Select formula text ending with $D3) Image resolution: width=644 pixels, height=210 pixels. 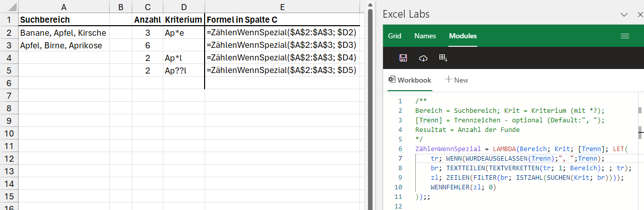click(282, 45)
